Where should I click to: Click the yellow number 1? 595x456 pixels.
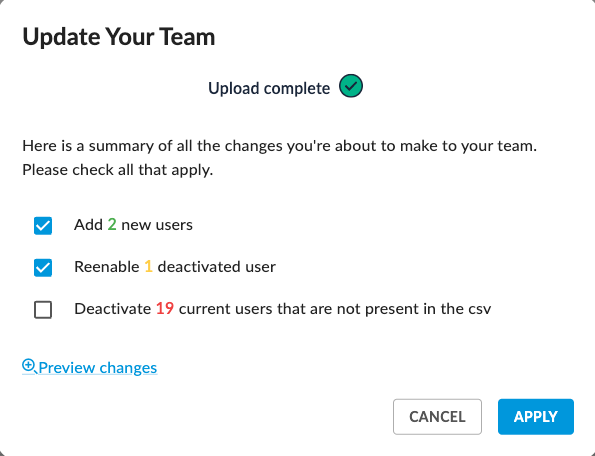click(x=148, y=267)
